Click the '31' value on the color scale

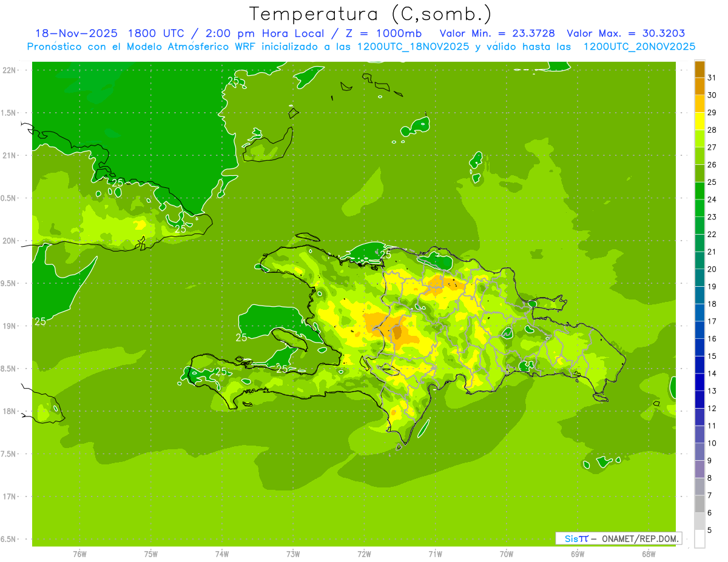(712, 78)
